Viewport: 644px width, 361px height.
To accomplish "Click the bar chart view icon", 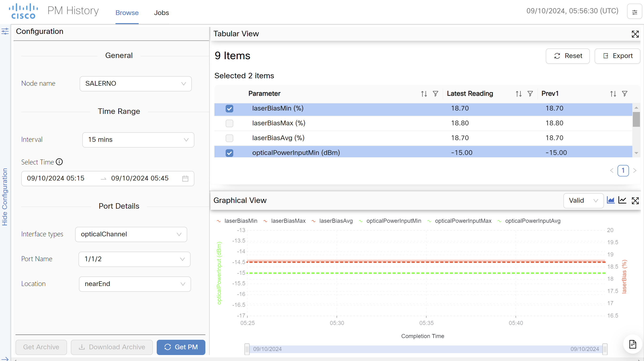I will pyautogui.click(x=612, y=200).
